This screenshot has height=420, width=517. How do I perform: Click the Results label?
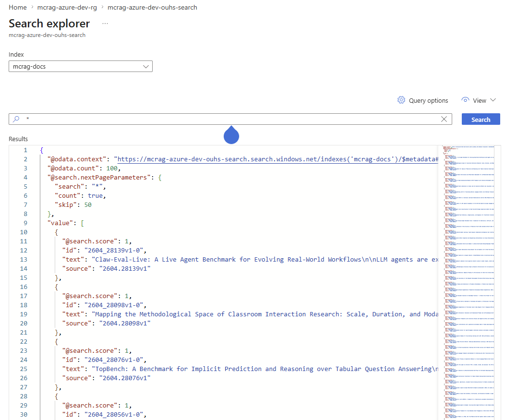18,139
